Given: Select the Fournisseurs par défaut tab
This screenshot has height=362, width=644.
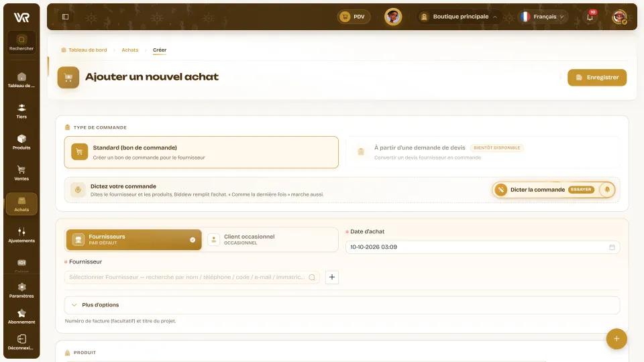Looking at the screenshot, I should 134,240.
